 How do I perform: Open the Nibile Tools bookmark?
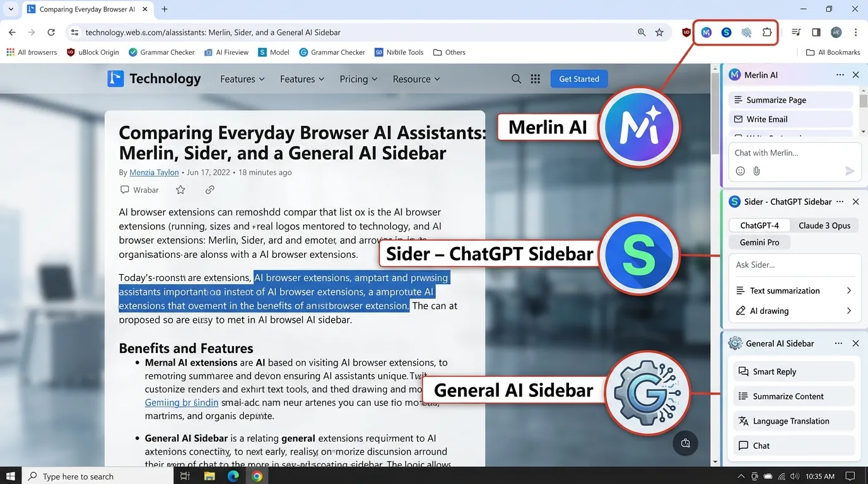(399, 52)
